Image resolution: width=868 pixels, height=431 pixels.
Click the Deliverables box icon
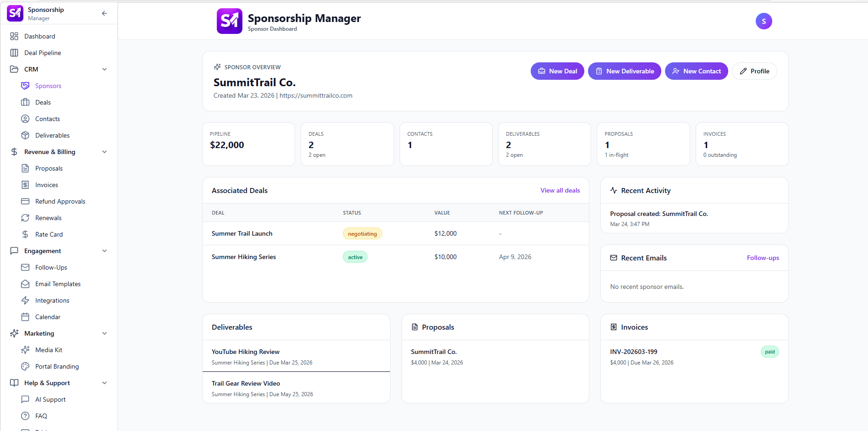coord(25,135)
